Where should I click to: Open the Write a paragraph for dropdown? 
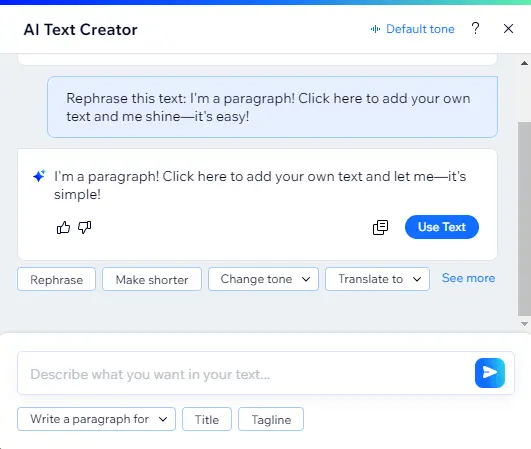(x=97, y=419)
